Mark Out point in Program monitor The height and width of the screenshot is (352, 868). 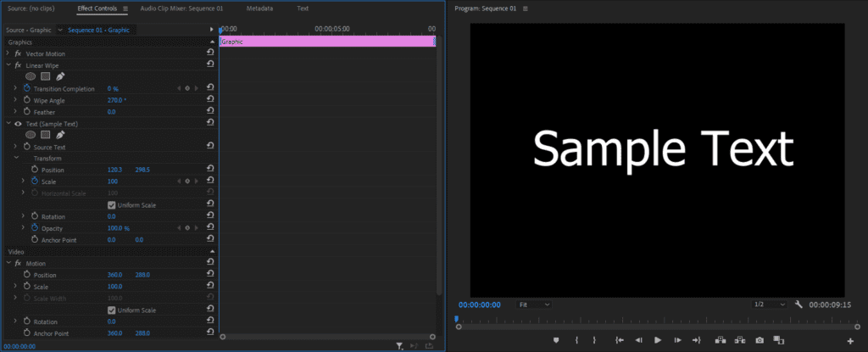pyautogui.click(x=594, y=340)
